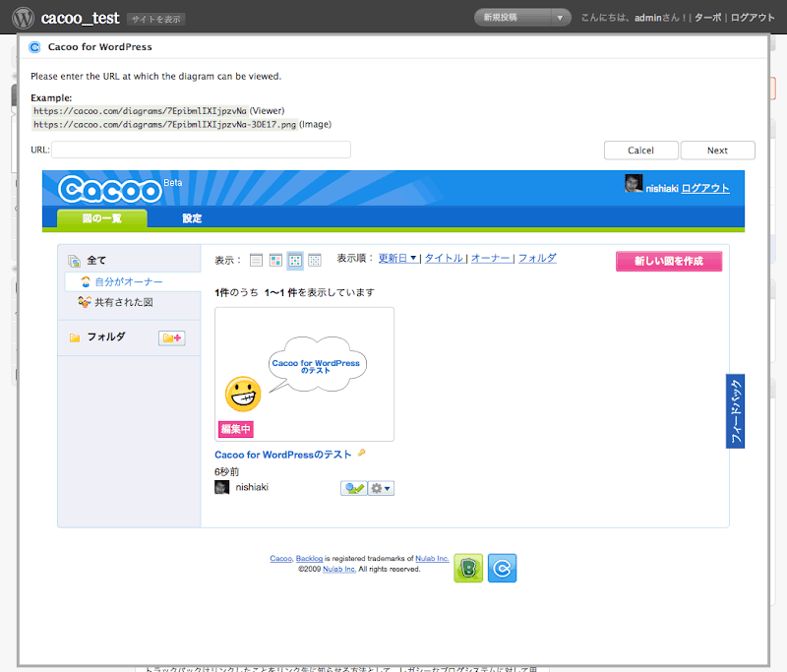This screenshot has height=672, width=787.
Task: Sort diagrams by タイトル
Action: pos(445,258)
